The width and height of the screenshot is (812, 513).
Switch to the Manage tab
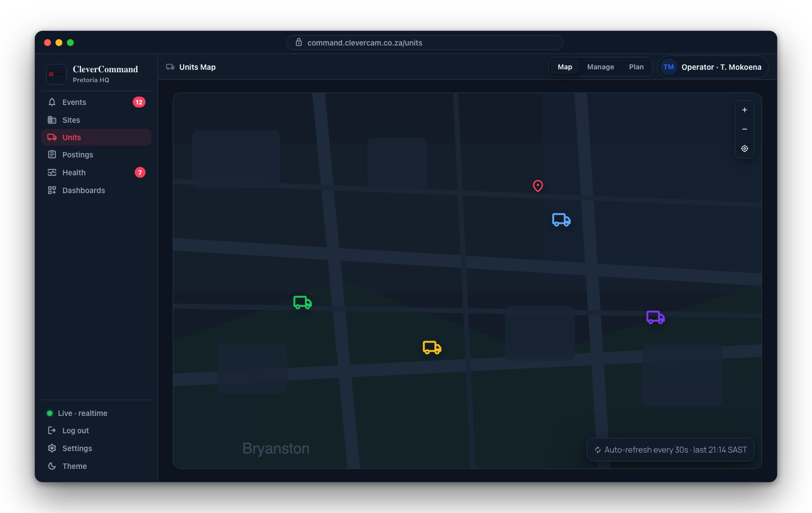(601, 67)
